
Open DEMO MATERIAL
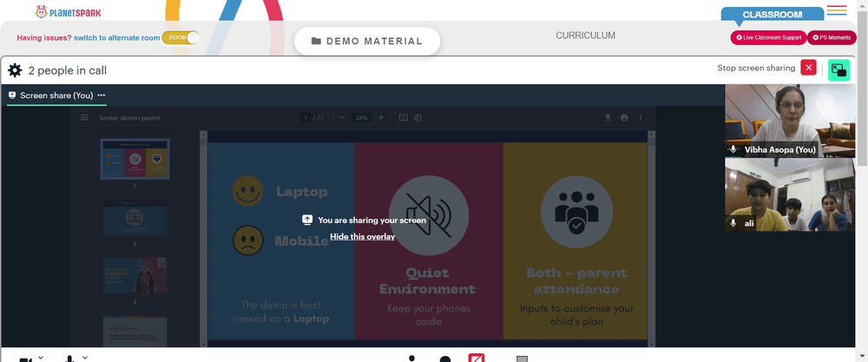367,41
